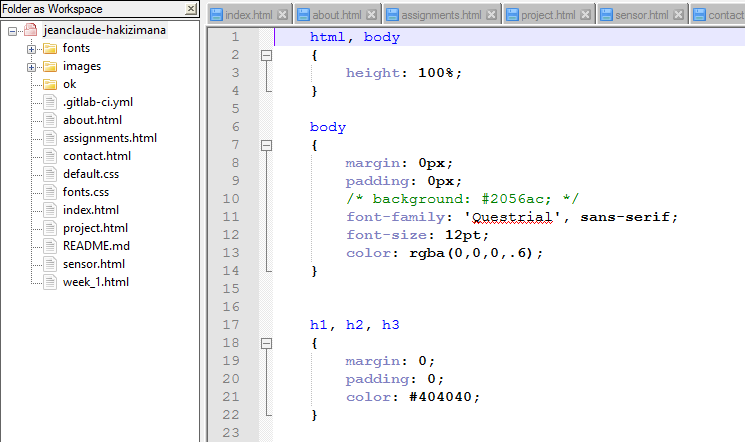This screenshot has height=442, width=745.
Task: Collapse the html, body code block fold
Action: point(267,56)
